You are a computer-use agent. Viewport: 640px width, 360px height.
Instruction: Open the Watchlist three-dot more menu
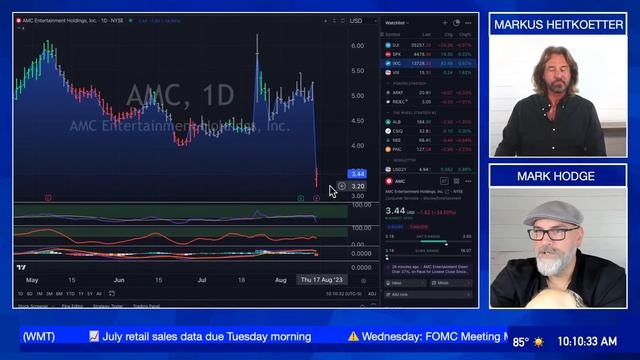[x=468, y=23]
